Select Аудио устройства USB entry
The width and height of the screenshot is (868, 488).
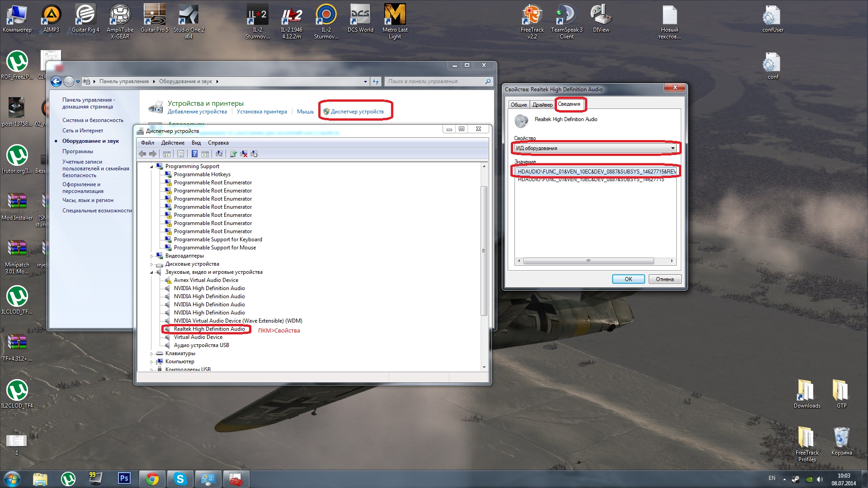pyautogui.click(x=202, y=345)
